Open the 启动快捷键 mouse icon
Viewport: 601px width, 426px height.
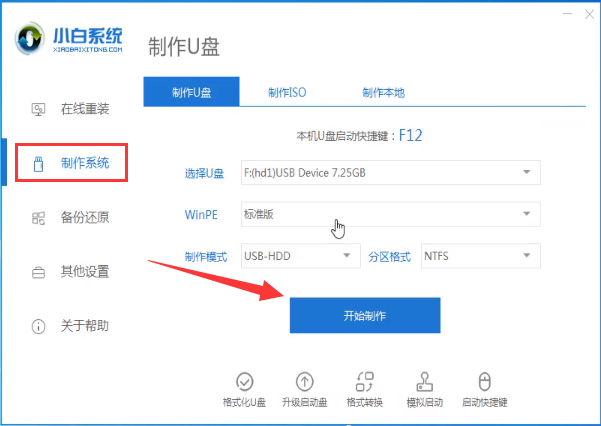coord(485,382)
